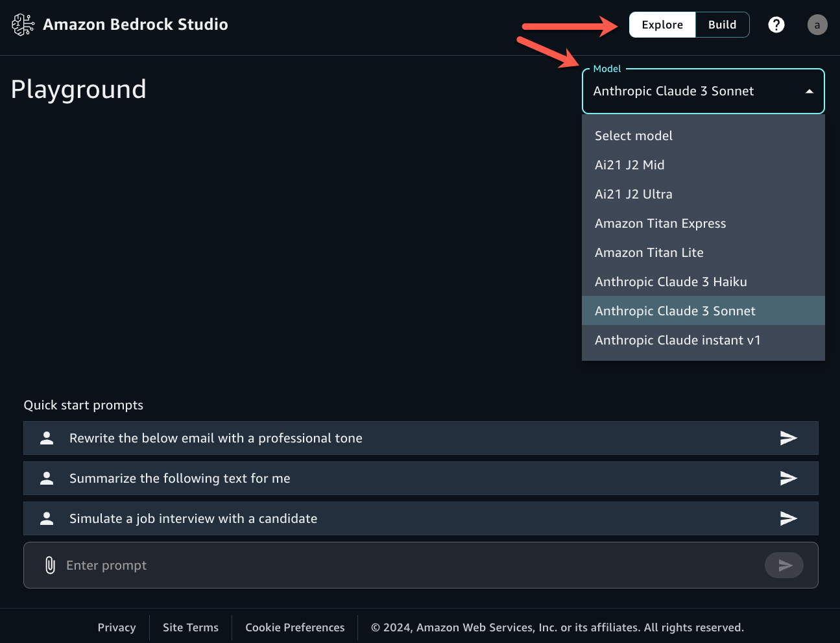Click the Amazon Bedrock Studio logo icon
This screenshot has width=840, height=643.
click(23, 24)
